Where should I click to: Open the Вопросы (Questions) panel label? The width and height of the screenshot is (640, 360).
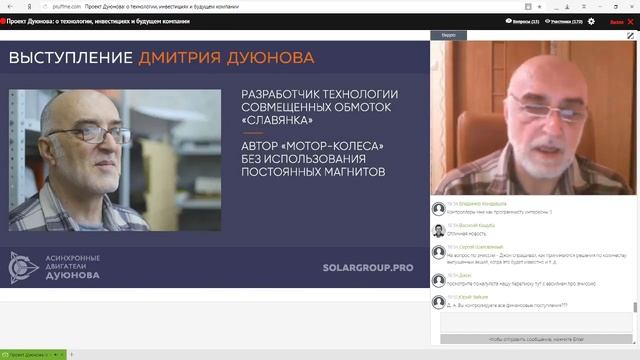[526, 22]
